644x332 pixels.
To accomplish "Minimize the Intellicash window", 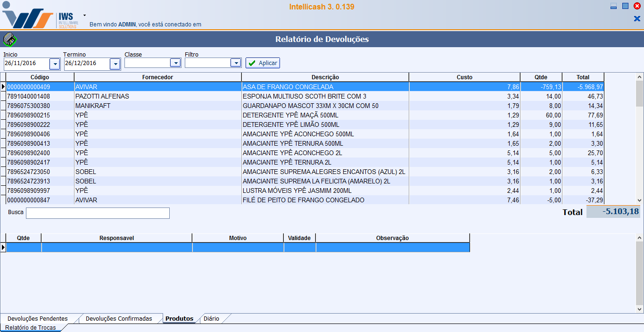I will [x=613, y=6].
